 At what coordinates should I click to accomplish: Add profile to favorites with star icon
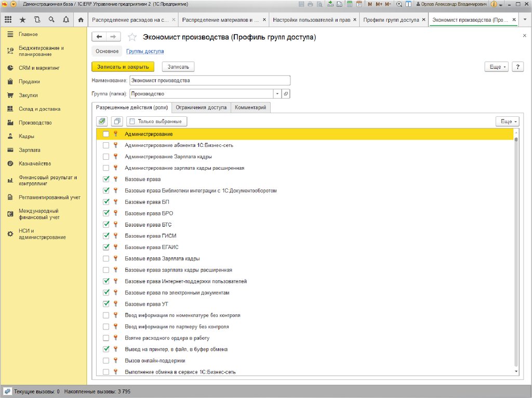[132, 37]
